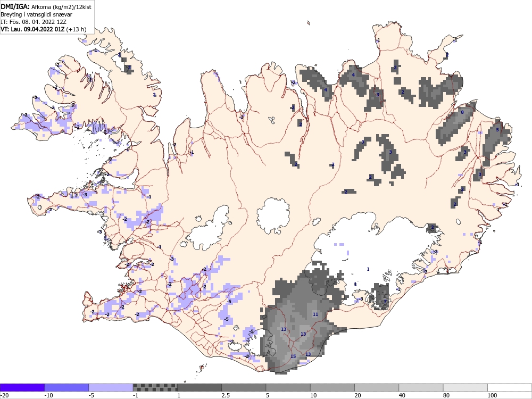Click the Hofsjökull glacier white area in central Iceland
This screenshot has width=532, height=399.
tap(273, 215)
